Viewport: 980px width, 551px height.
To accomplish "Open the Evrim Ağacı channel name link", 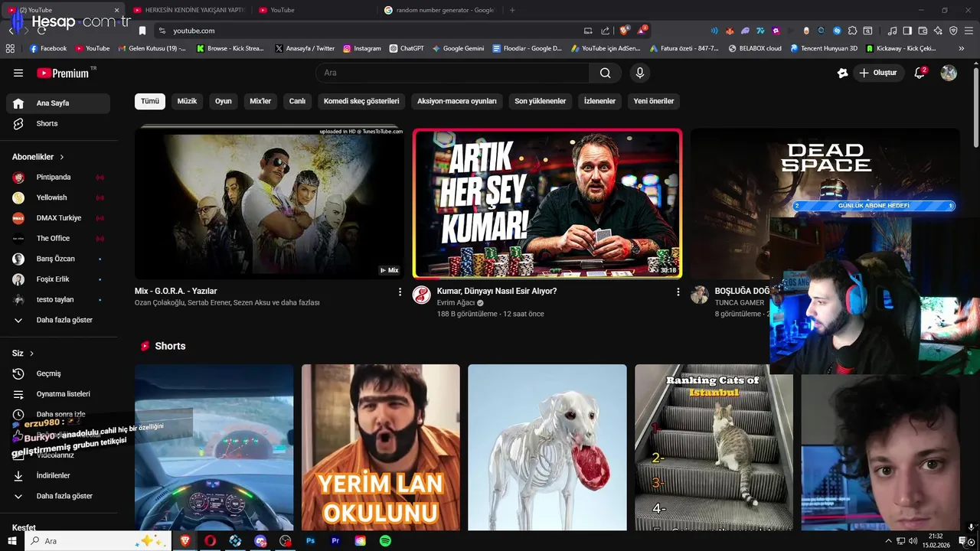I will (456, 303).
